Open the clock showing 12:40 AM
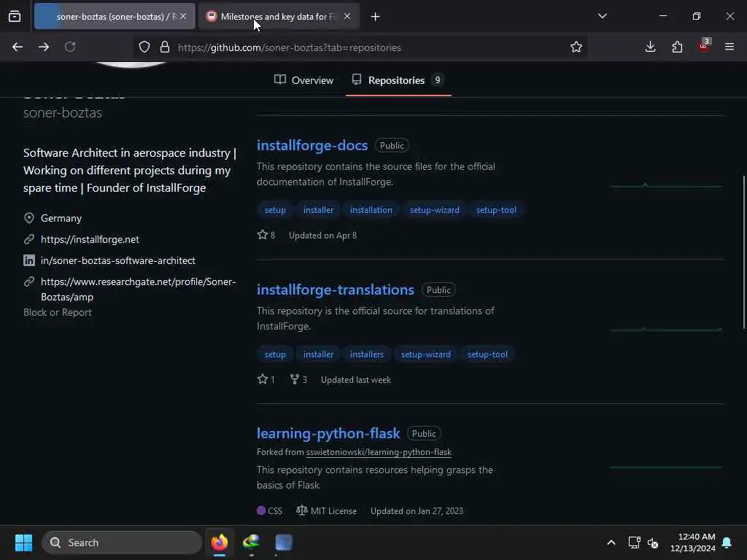747x560 pixels. pyautogui.click(x=693, y=542)
